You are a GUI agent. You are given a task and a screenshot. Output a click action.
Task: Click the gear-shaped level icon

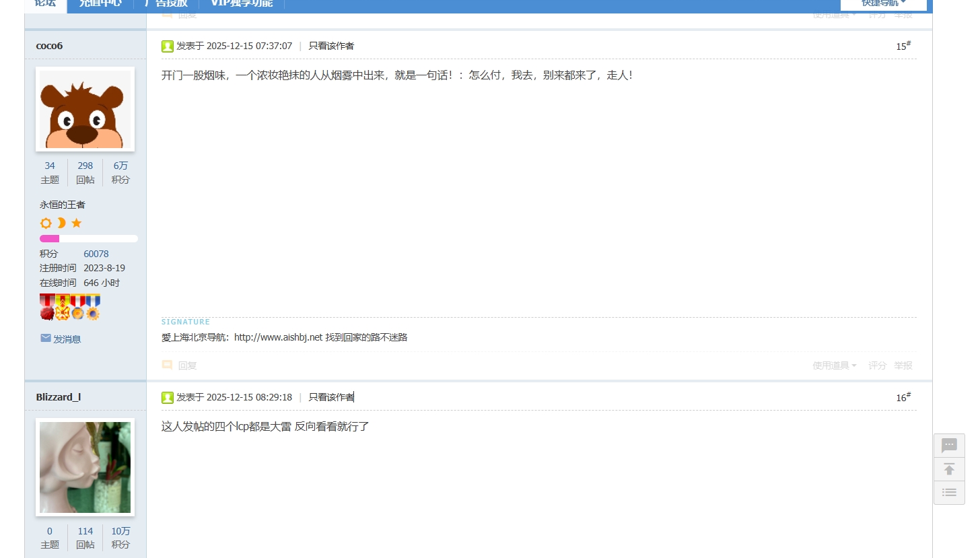[46, 223]
